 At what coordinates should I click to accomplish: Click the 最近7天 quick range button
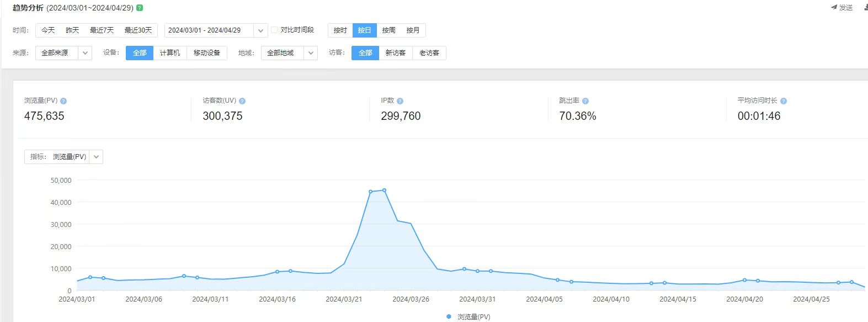tap(102, 30)
